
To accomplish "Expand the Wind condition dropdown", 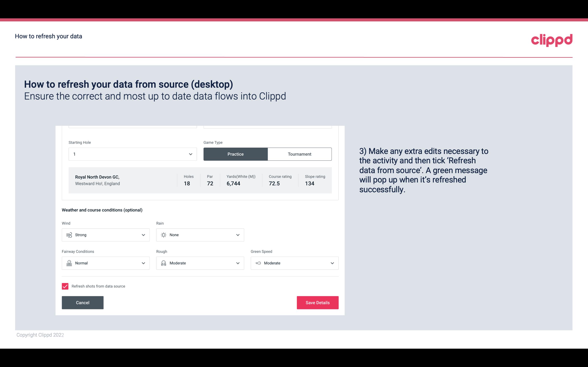I will point(143,235).
